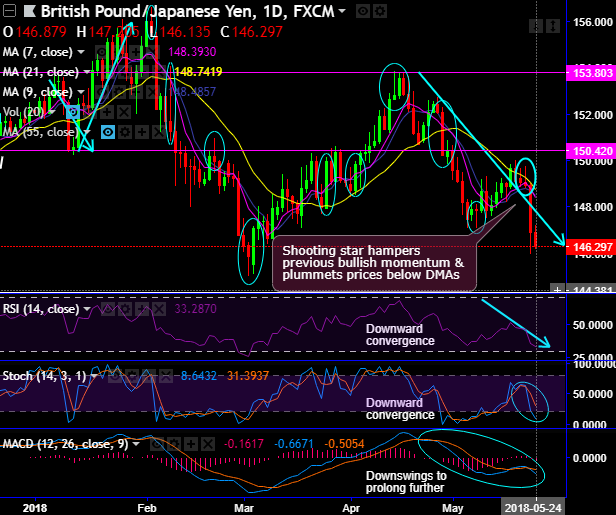Toggle visibility eye for the GBP/JPY symbol

pyautogui.click(x=363, y=11)
